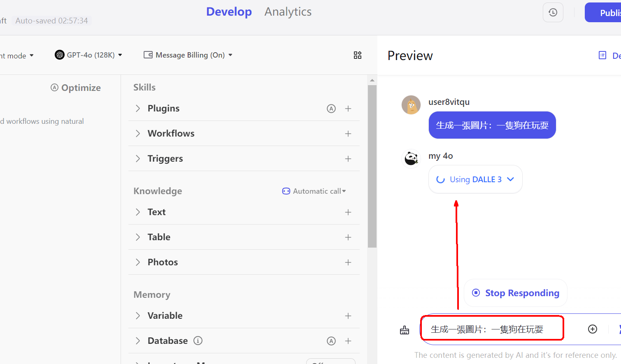The image size is (621, 364).
Task: Click the circled plus attach icon in the chat input
Action: pyautogui.click(x=593, y=329)
